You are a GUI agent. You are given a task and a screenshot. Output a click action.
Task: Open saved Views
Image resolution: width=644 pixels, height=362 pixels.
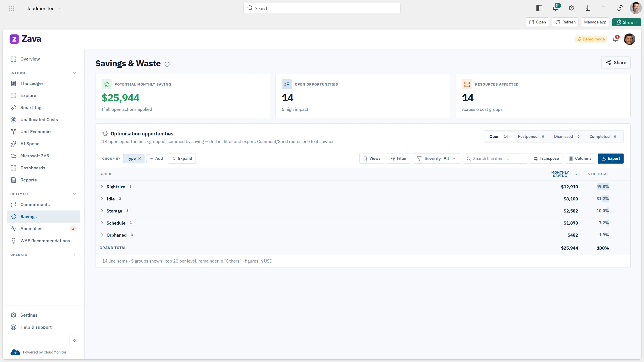pyautogui.click(x=371, y=158)
